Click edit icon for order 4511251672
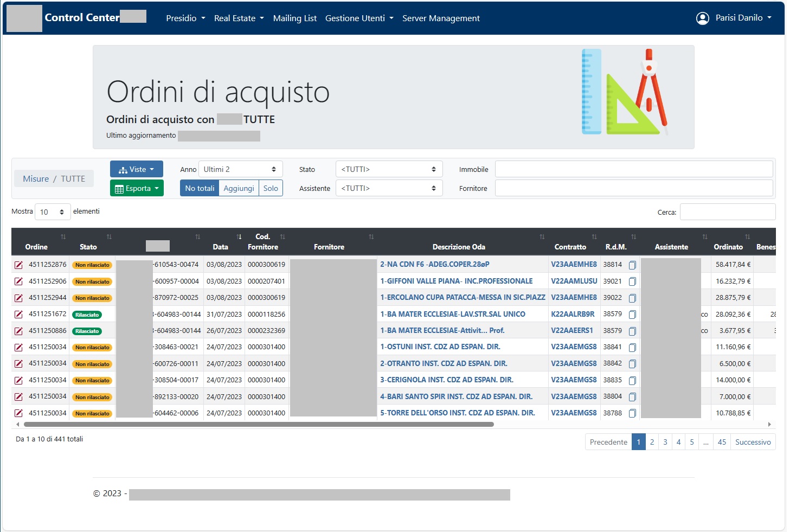 [18, 315]
